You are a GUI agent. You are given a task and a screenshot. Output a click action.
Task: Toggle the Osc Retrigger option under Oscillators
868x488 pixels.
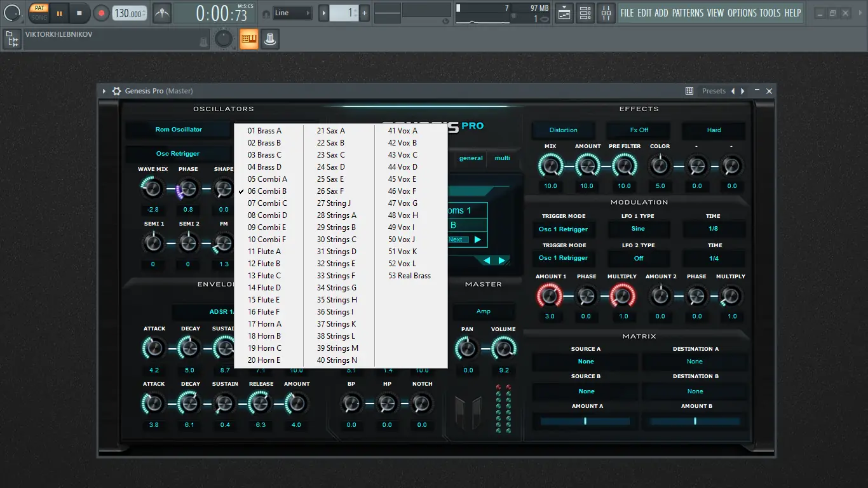tap(178, 154)
